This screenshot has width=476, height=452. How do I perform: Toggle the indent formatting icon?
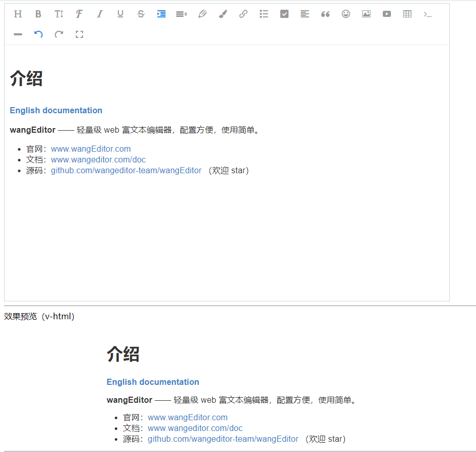(x=161, y=14)
